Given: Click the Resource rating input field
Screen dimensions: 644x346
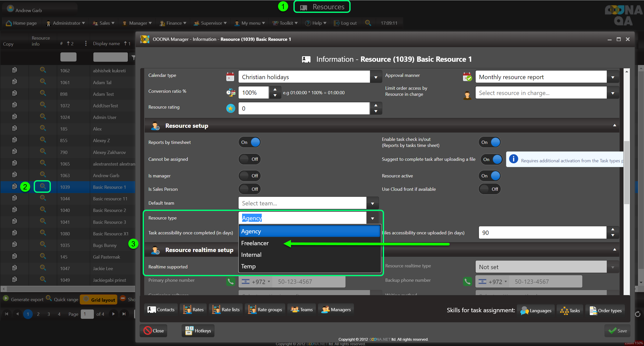Looking at the screenshot, I should pyautogui.click(x=304, y=108).
